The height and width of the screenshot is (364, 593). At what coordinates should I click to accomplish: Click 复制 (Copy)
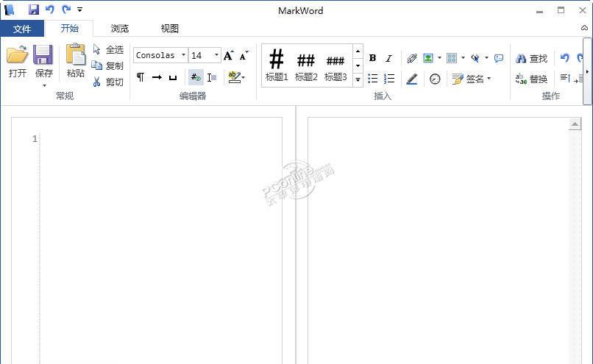[109, 65]
